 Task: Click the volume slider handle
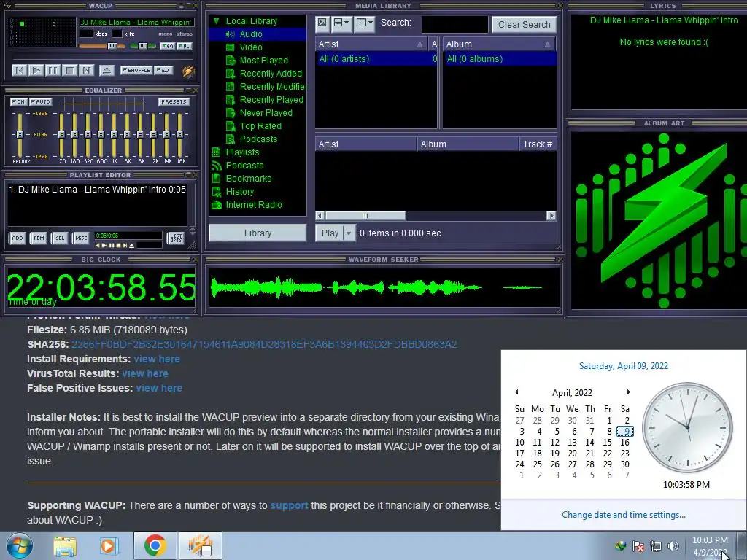112,46
